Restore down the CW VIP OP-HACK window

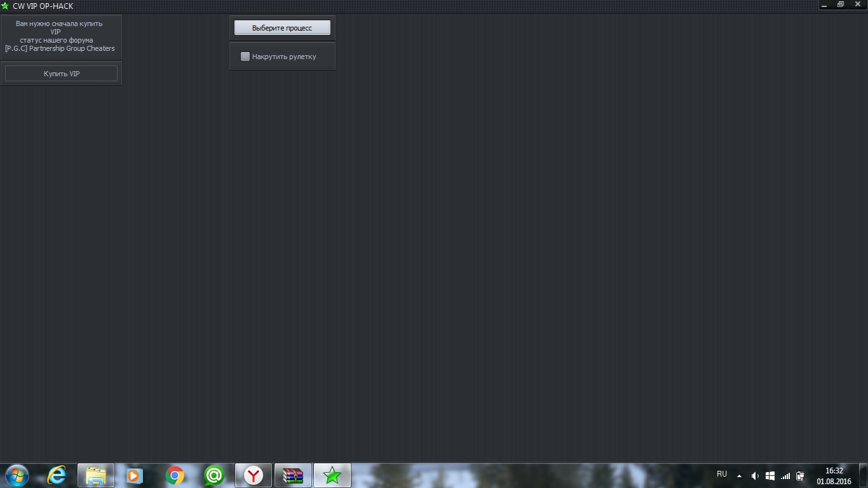pyautogui.click(x=840, y=5)
